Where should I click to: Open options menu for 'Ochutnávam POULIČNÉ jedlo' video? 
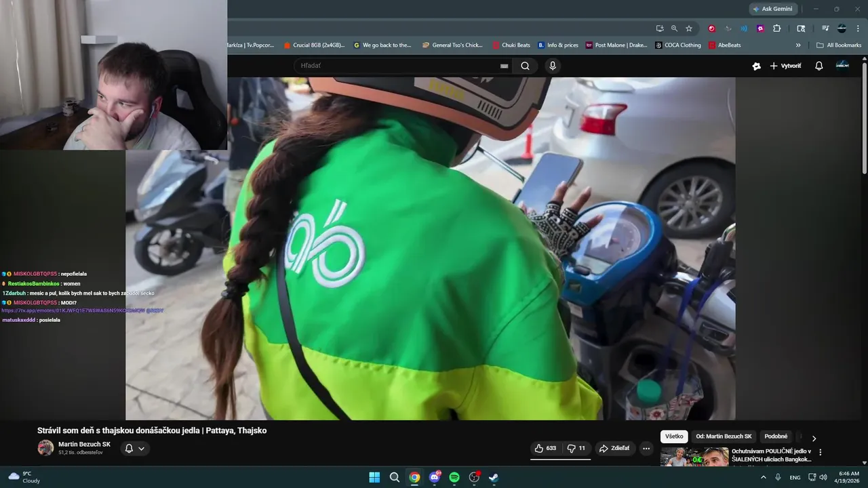pyautogui.click(x=820, y=452)
